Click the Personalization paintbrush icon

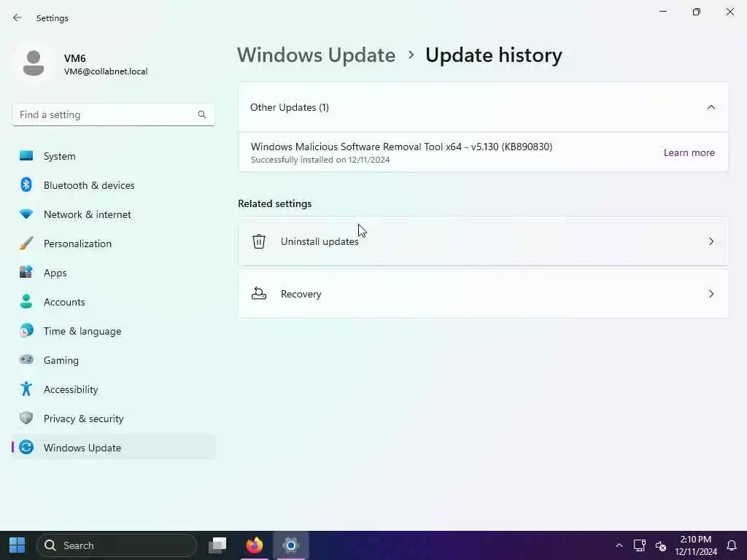(26, 244)
